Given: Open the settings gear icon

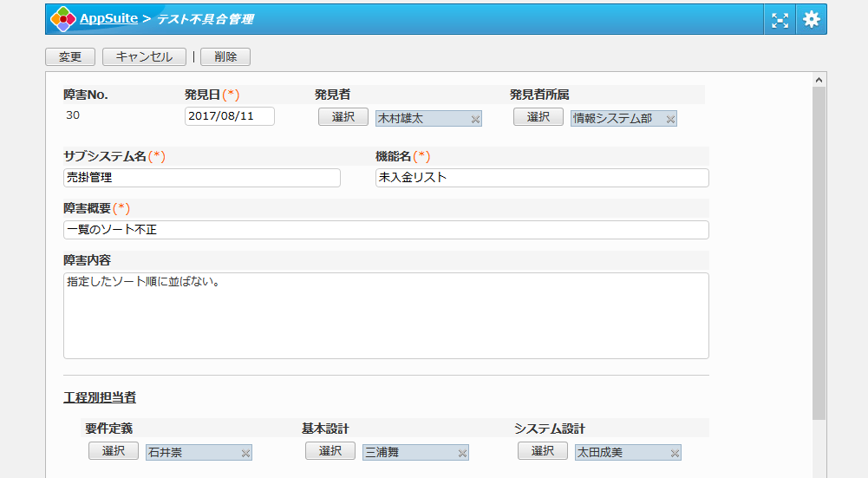Looking at the screenshot, I should [811, 20].
